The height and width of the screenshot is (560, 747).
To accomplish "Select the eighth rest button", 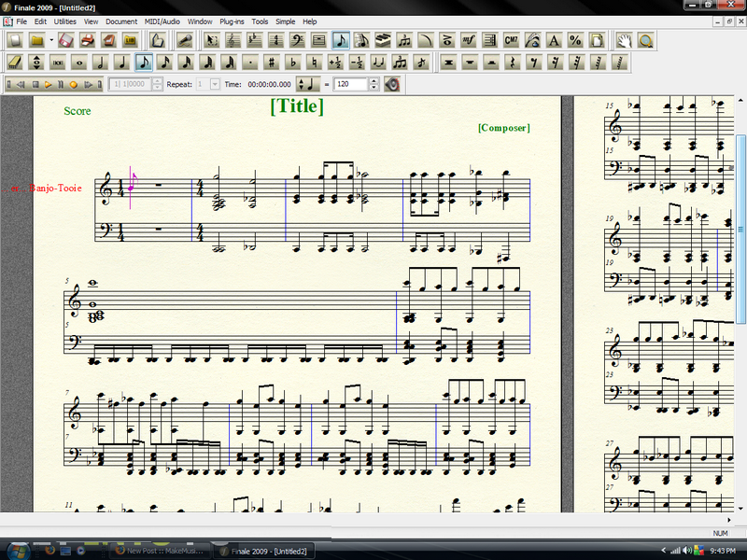I will pos(534,63).
